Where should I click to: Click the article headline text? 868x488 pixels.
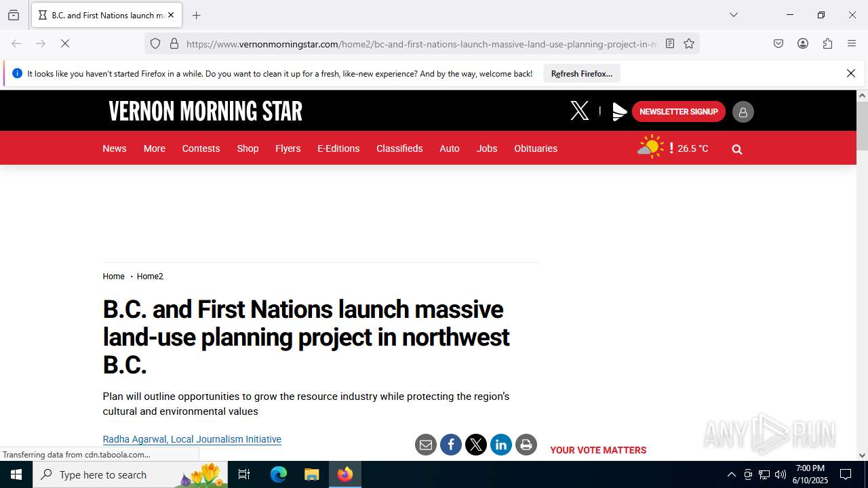[x=306, y=337]
